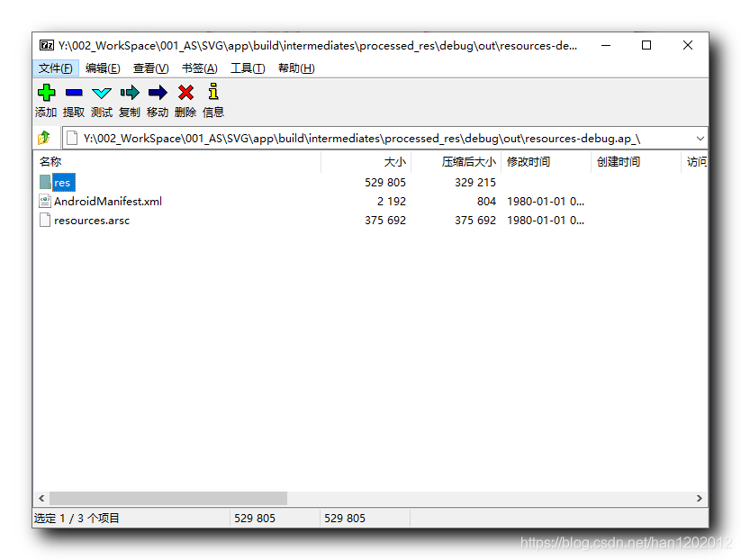Sort by 名称 column header

pos(177,162)
